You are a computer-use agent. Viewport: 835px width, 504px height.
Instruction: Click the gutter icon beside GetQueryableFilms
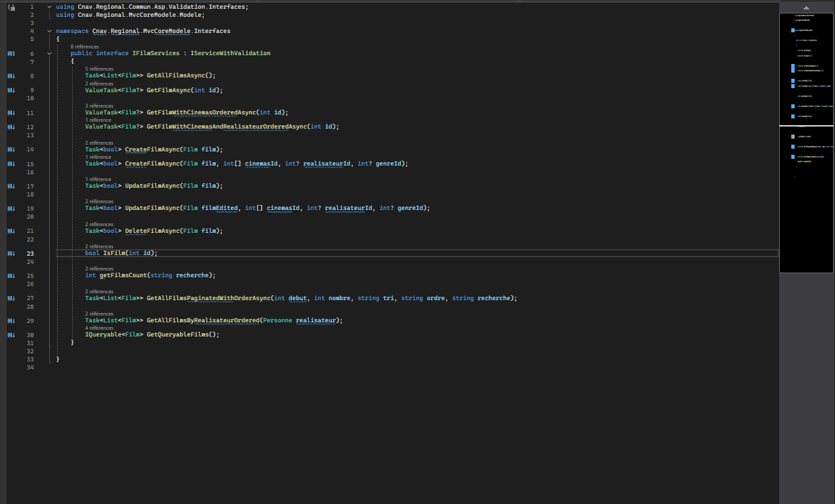coord(10,334)
